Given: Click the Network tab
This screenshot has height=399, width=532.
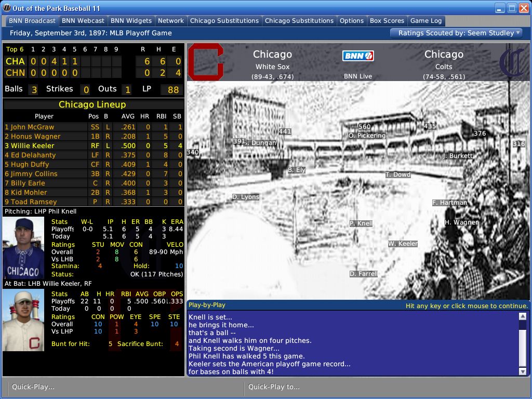Looking at the screenshot, I should click(171, 21).
